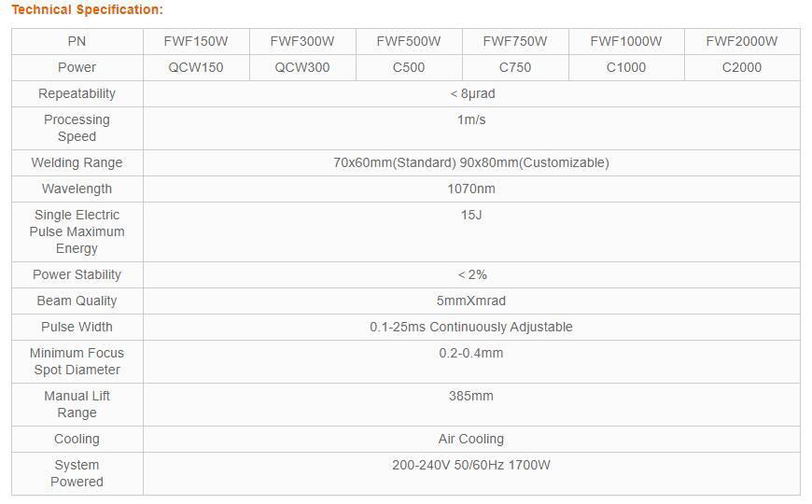Click the Technical Specification heading
812x504 pixels.
(87, 9)
